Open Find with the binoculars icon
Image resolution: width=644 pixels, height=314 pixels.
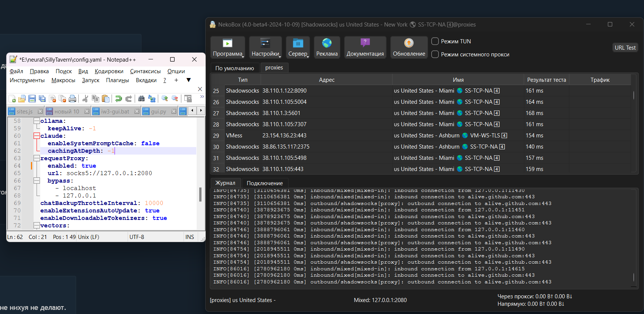coord(141,99)
